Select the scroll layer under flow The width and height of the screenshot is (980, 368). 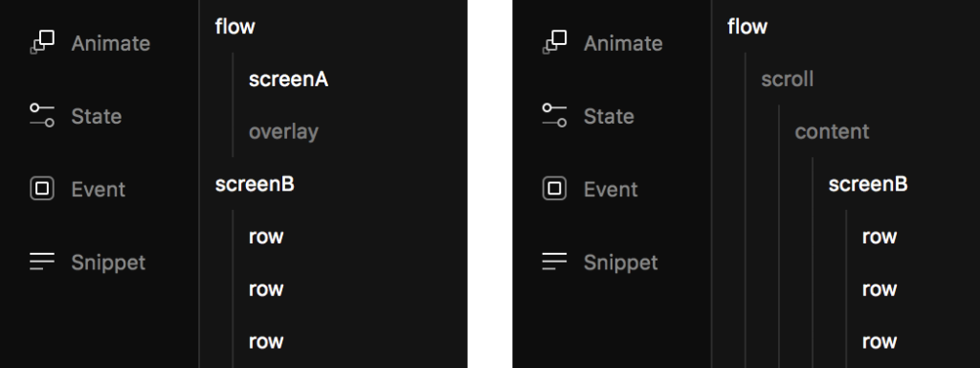pyautogui.click(x=787, y=80)
